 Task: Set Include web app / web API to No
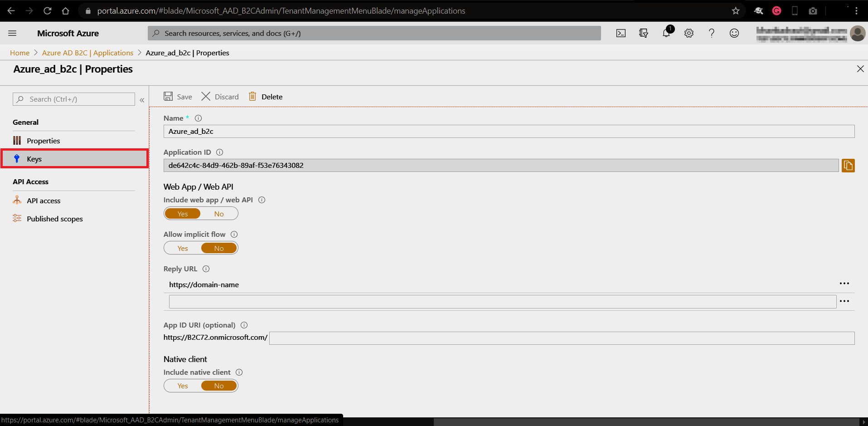pyautogui.click(x=219, y=214)
